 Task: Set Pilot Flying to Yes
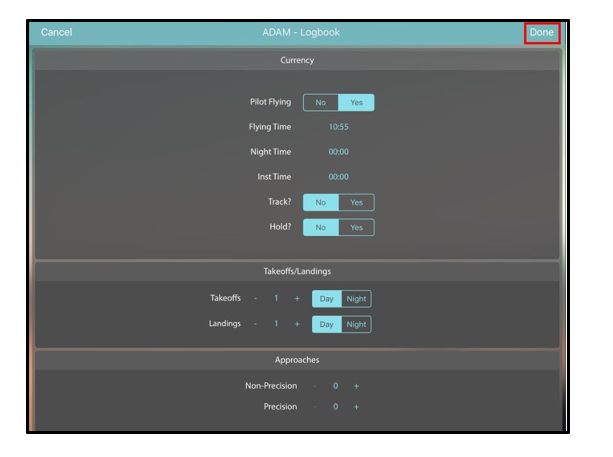click(x=356, y=102)
